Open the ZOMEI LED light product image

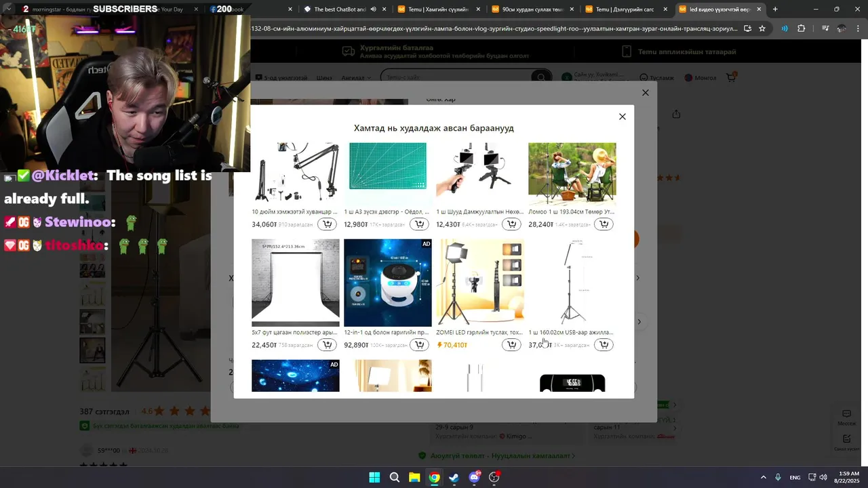(x=480, y=283)
